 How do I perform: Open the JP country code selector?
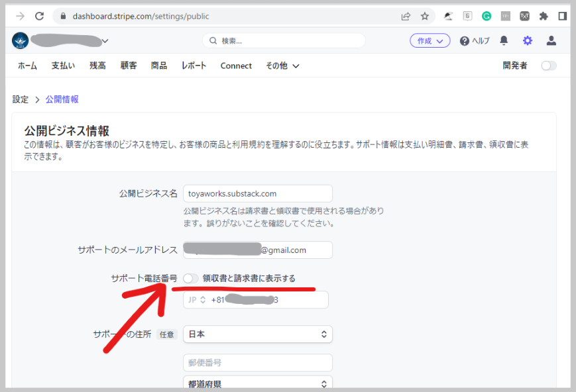point(197,300)
